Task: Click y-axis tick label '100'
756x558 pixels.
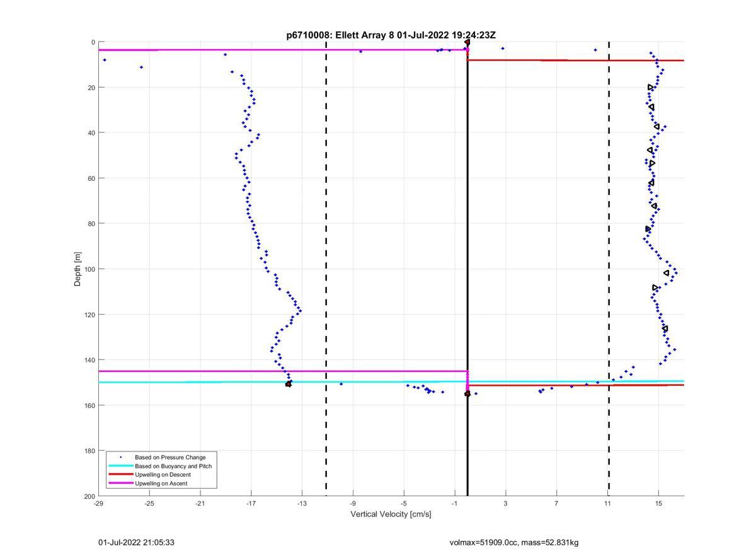Action: point(89,269)
